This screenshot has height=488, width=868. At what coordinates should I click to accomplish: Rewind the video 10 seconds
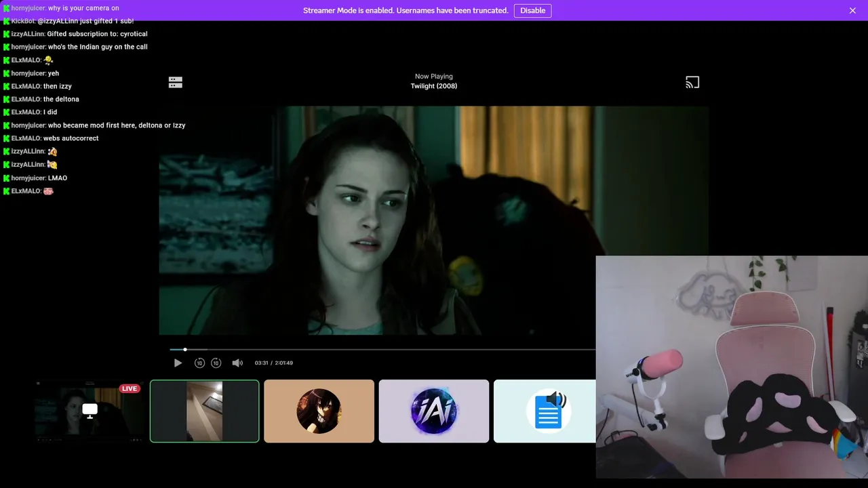(199, 363)
